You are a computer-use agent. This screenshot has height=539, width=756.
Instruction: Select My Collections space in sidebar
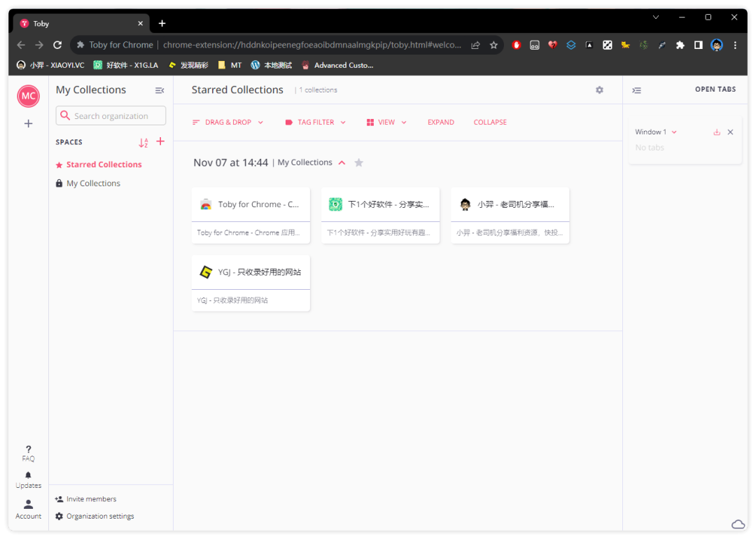(x=93, y=183)
